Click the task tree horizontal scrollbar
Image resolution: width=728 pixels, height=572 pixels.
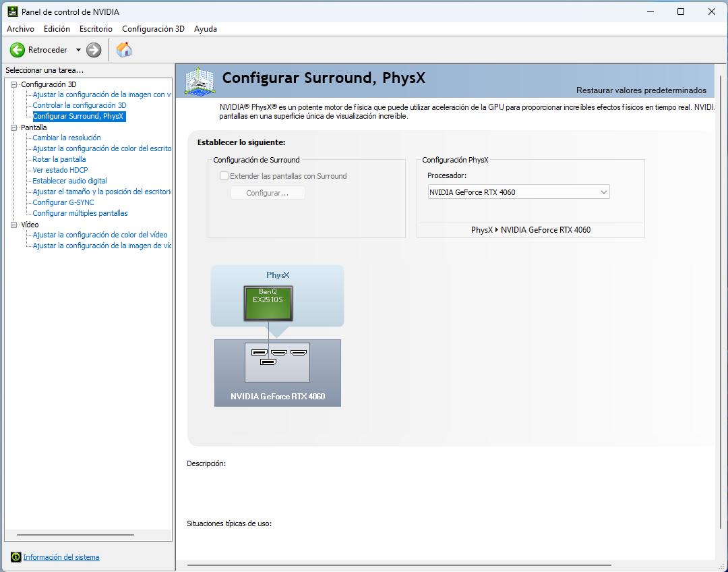(75, 535)
